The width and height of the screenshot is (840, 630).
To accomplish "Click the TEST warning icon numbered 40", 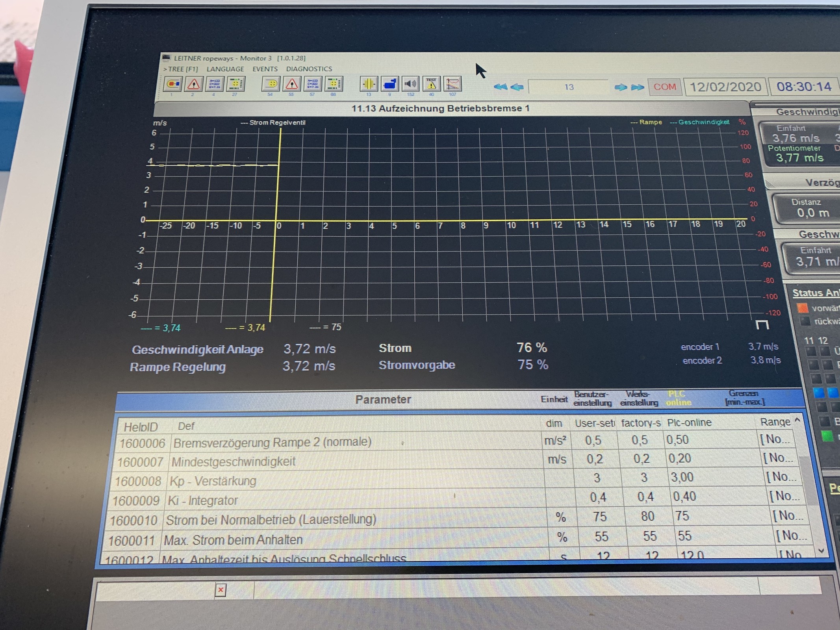I will click(x=431, y=84).
